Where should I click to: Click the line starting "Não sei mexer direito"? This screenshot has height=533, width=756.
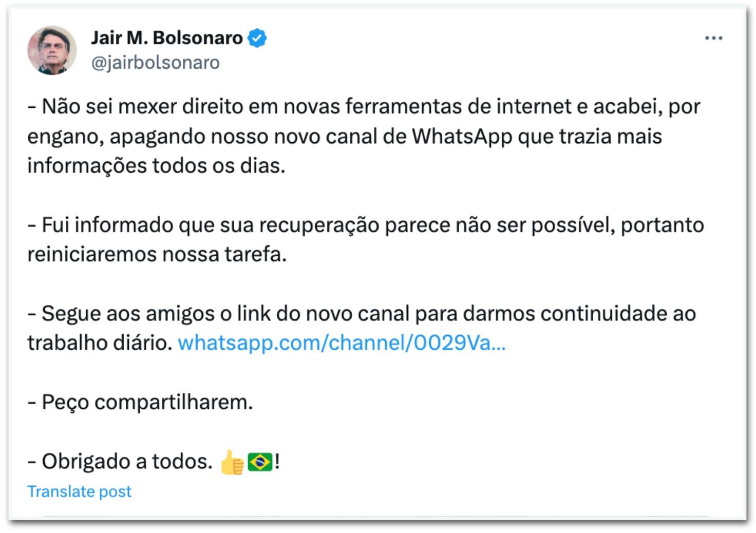coord(364,107)
